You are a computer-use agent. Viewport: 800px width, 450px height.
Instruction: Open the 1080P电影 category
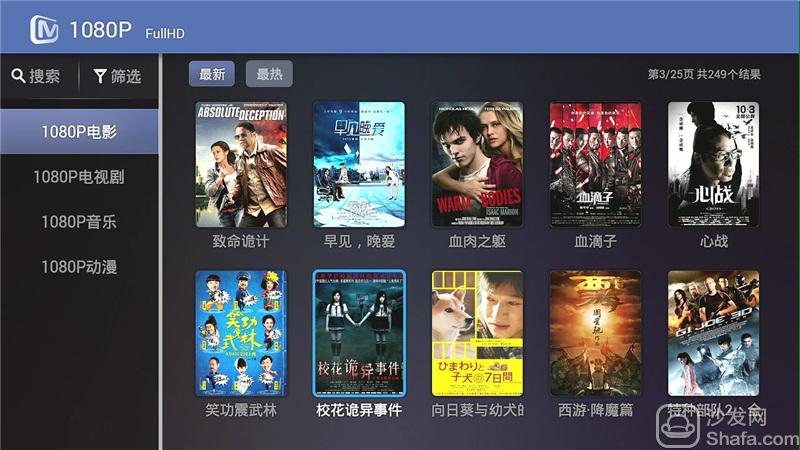coord(79,132)
